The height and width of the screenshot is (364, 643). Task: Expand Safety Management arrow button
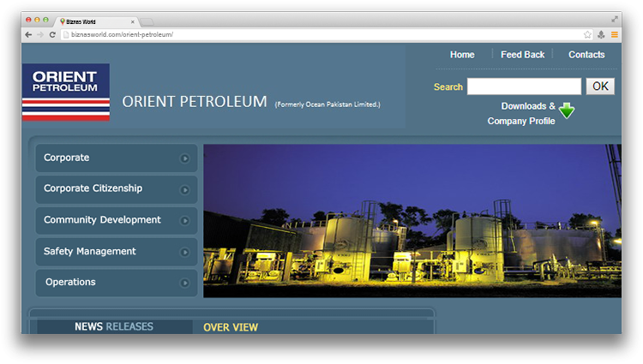(x=184, y=252)
